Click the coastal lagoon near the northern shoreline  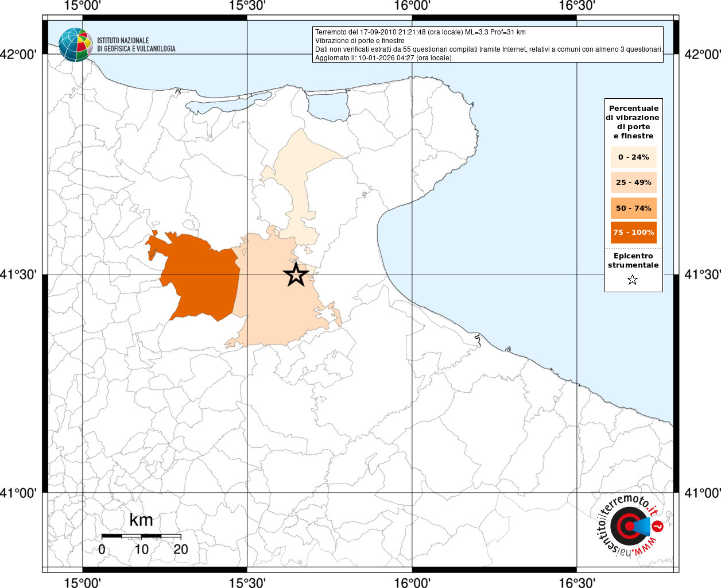coord(328,106)
